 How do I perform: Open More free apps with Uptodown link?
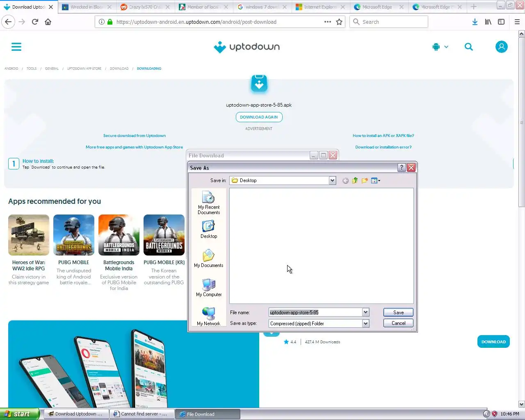(x=134, y=147)
